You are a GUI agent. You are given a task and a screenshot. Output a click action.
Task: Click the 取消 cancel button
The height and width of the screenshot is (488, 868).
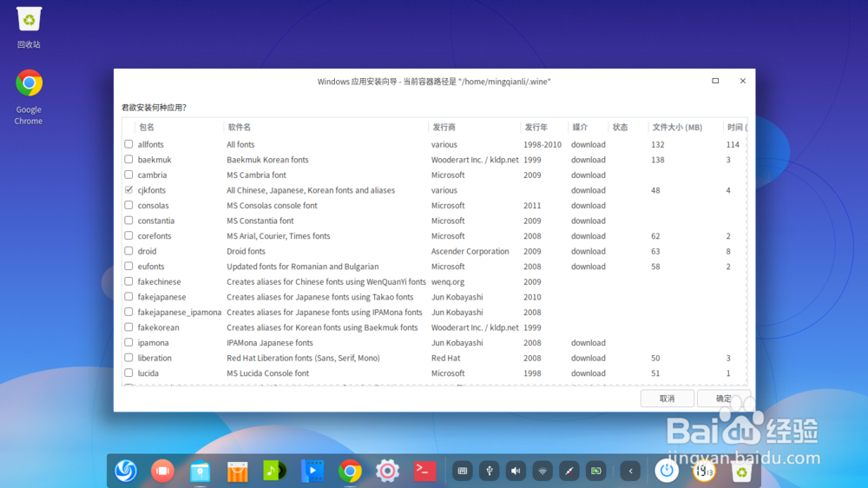pos(667,399)
